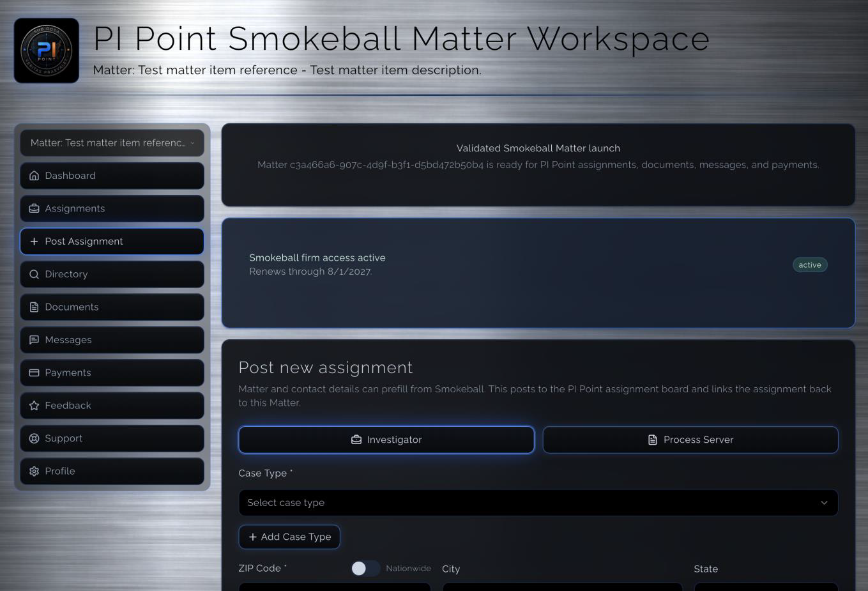The width and height of the screenshot is (868, 591).
Task: Click the Dashboard home icon
Action: pyautogui.click(x=34, y=176)
